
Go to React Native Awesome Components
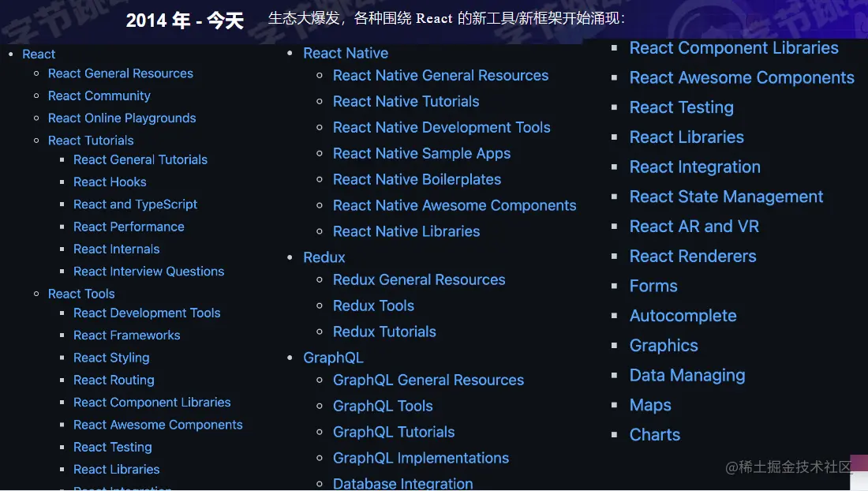[x=455, y=205]
